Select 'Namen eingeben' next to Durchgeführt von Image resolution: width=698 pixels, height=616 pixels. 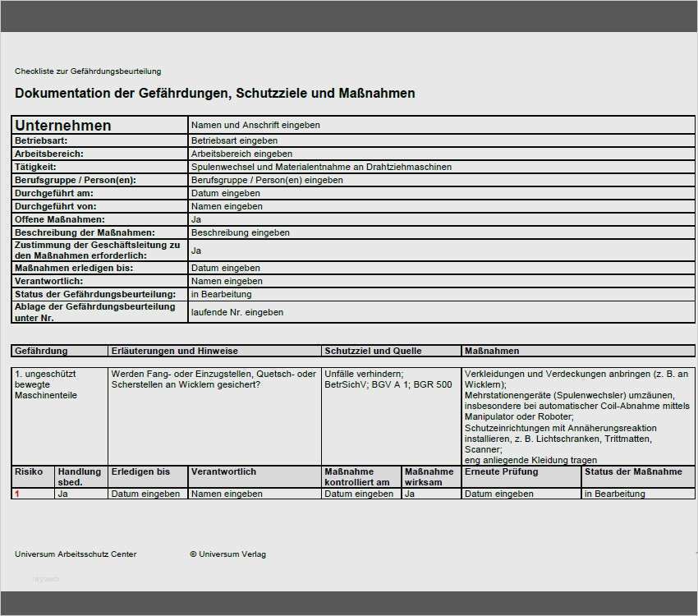pos(441,206)
